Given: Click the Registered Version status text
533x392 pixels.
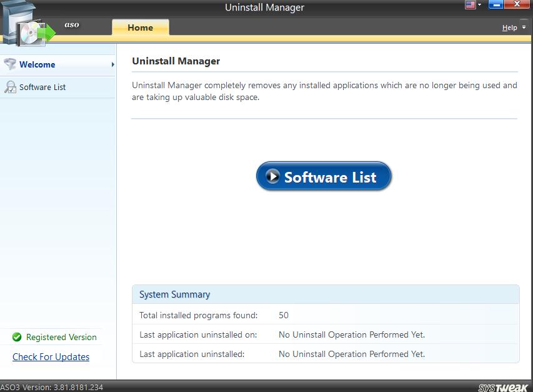Looking at the screenshot, I should 61,337.
